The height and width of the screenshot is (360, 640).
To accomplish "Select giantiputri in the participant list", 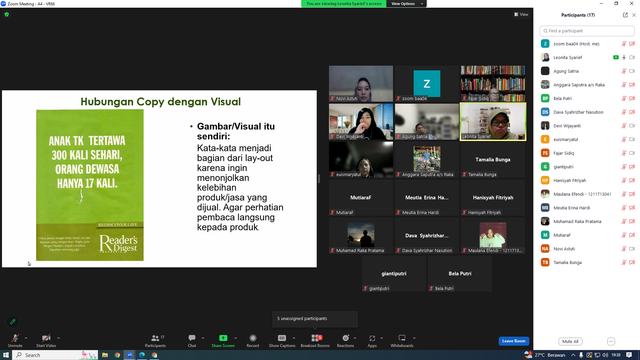I will pyautogui.click(x=587, y=167).
